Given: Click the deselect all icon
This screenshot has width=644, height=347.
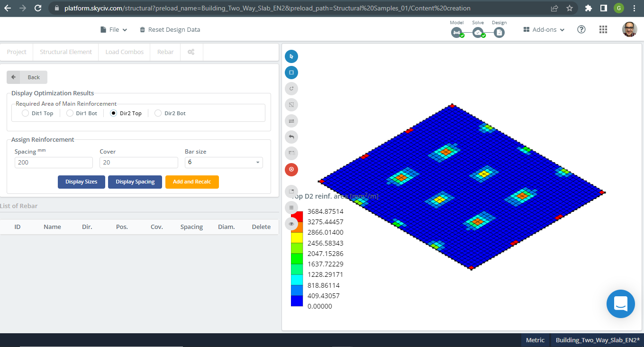Looking at the screenshot, I should pyautogui.click(x=291, y=104).
